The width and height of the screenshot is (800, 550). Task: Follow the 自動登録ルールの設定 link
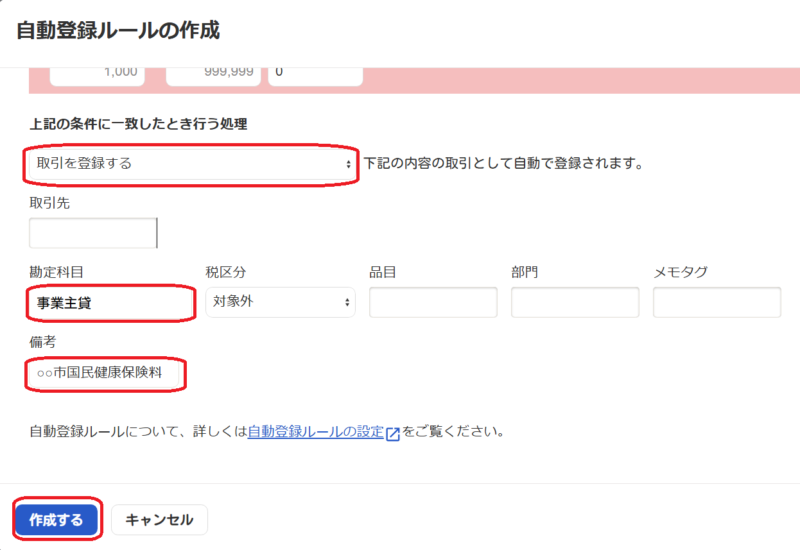[315, 433]
